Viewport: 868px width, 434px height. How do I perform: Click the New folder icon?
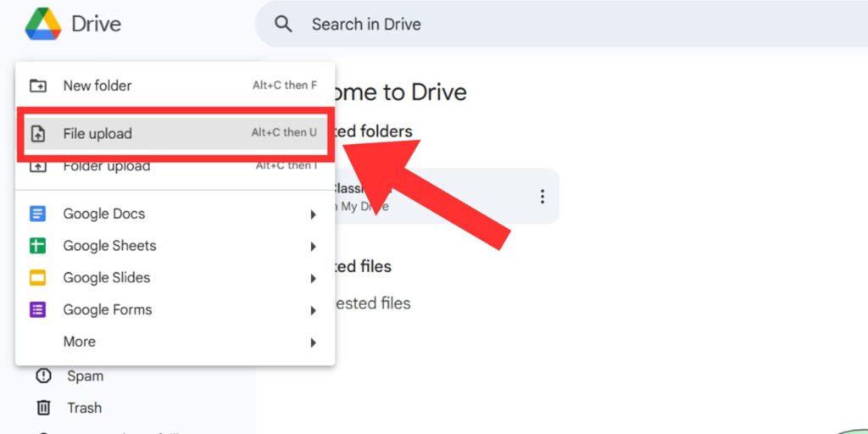pos(37,86)
